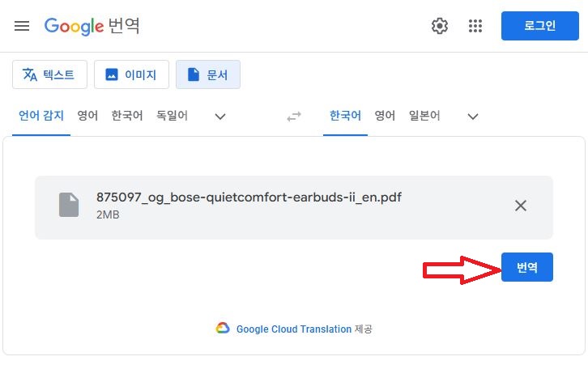The height and width of the screenshot is (365, 588).
Task: Click the blue 번역 translate button
Action: click(x=527, y=267)
